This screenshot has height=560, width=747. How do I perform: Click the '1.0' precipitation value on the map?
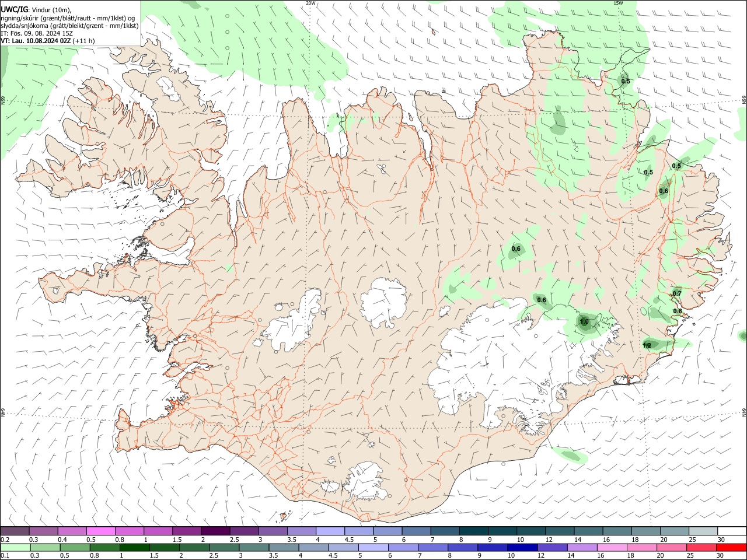pos(584,322)
